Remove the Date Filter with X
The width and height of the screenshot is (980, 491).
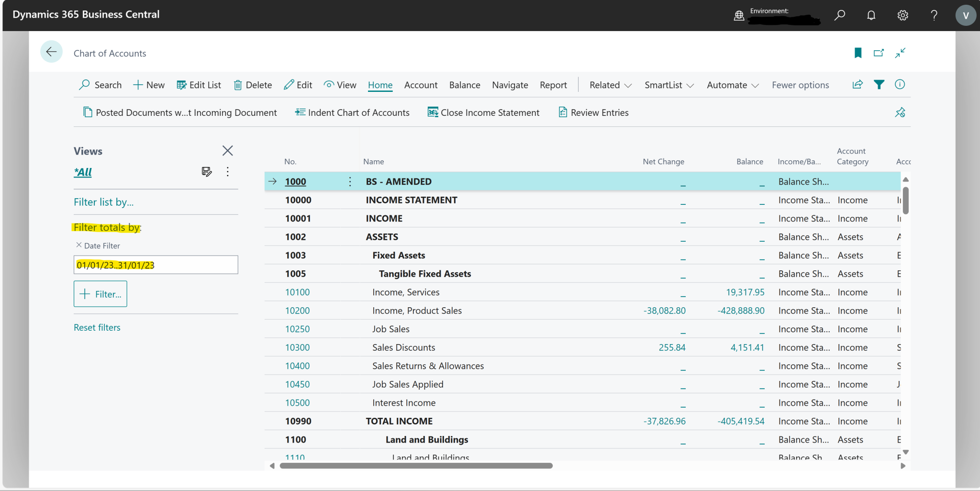coord(79,245)
